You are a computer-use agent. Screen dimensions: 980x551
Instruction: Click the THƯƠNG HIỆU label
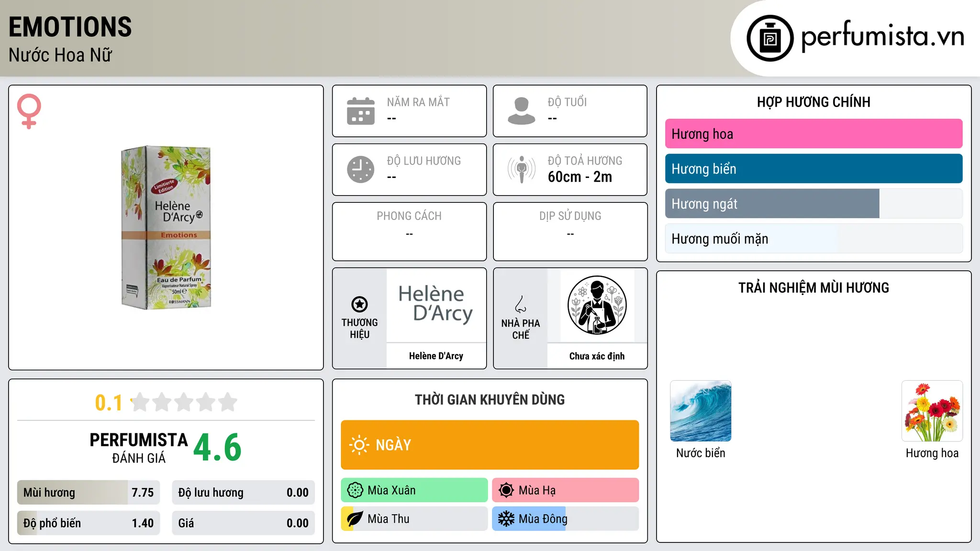[359, 328]
